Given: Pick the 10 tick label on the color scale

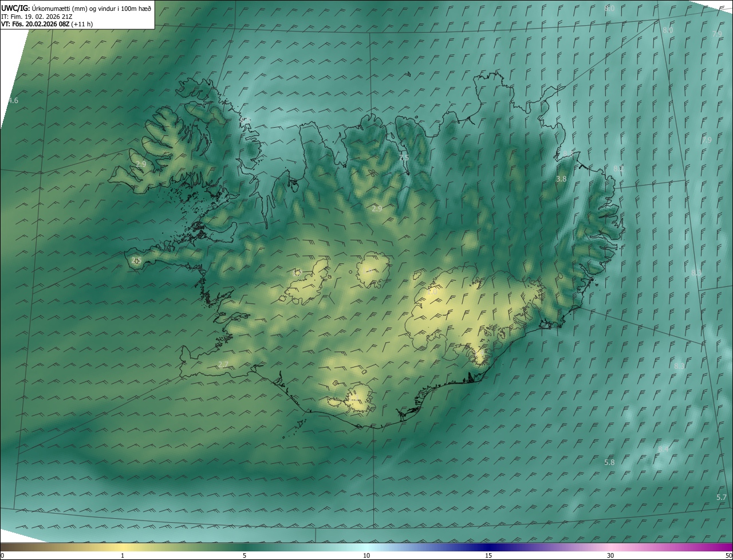Looking at the screenshot, I should coord(366,555).
